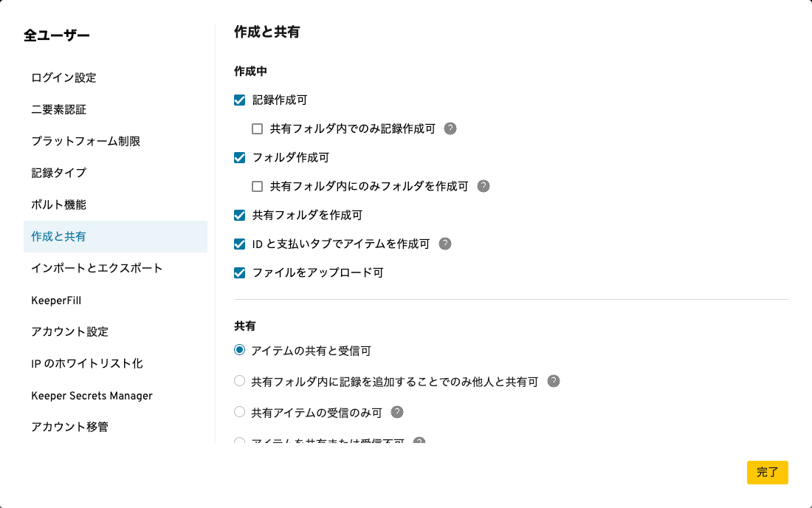Click the 完了 button
Image resolution: width=812 pixels, height=508 pixels.
(767, 473)
